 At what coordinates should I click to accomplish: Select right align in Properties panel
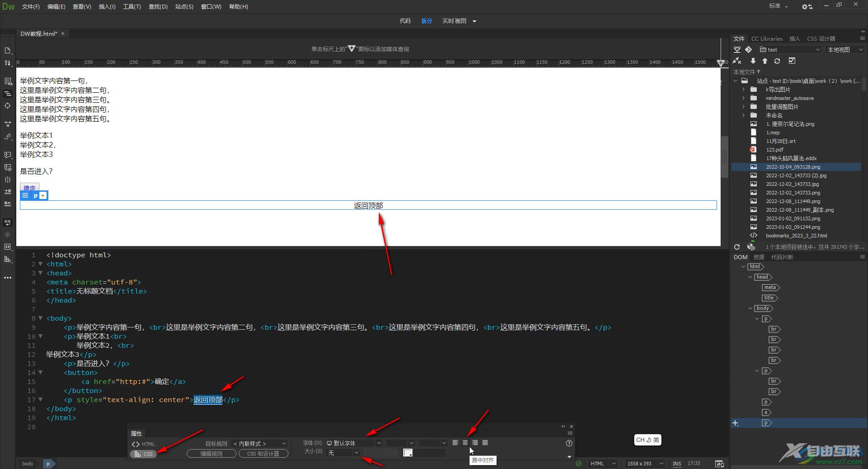click(475, 443)
